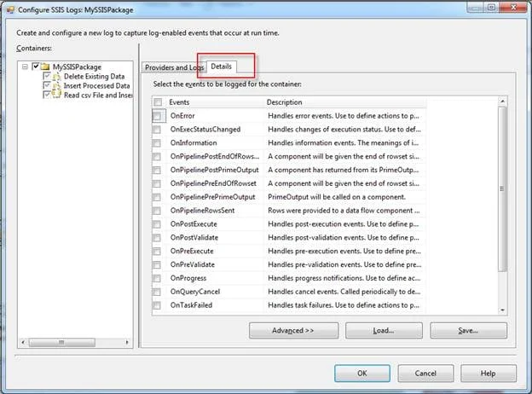The image size is (532, 394).
Task: Select all events via header checkbox
Action: click(158, 102)
